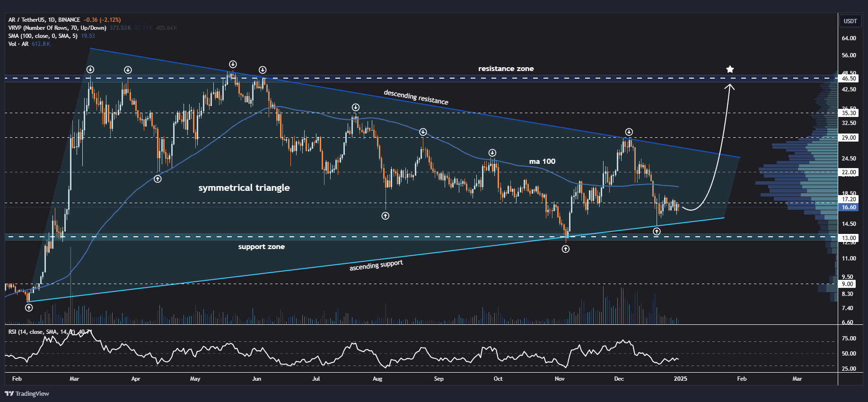Click the 'Vol · AR' indicator legend
868x402 pixels.
point(18,44)
